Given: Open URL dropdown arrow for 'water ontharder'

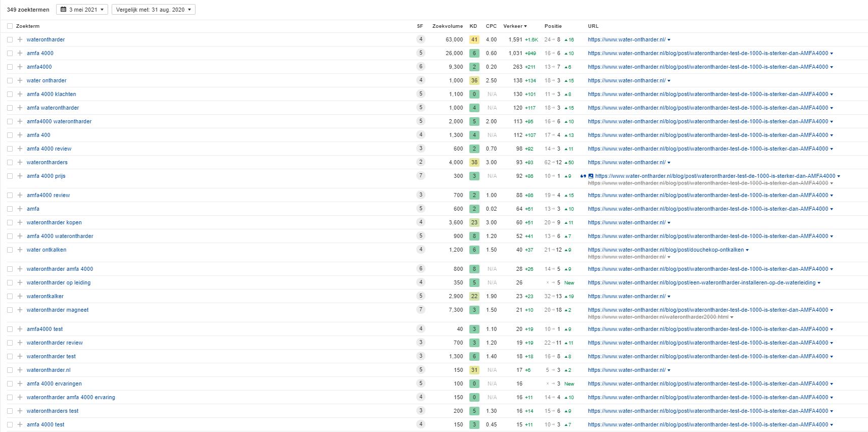Looking at the screenshot, I should coord(669,81).
